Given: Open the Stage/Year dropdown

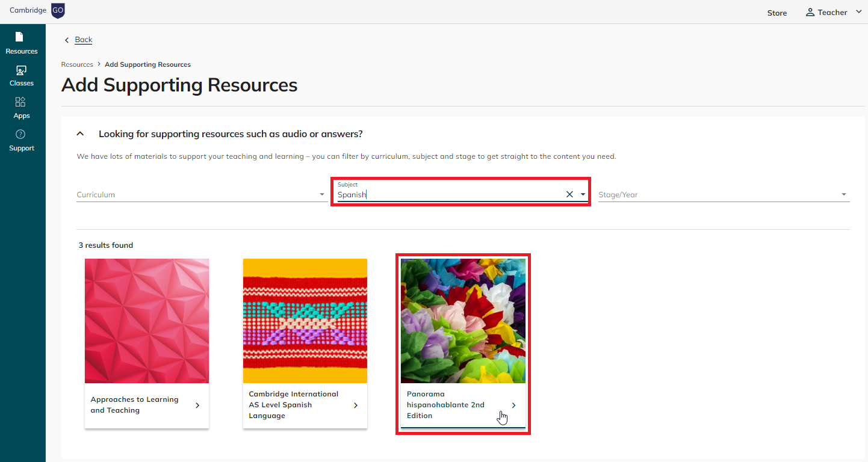Looking at the screenshot, I should (x=724, y=194).
